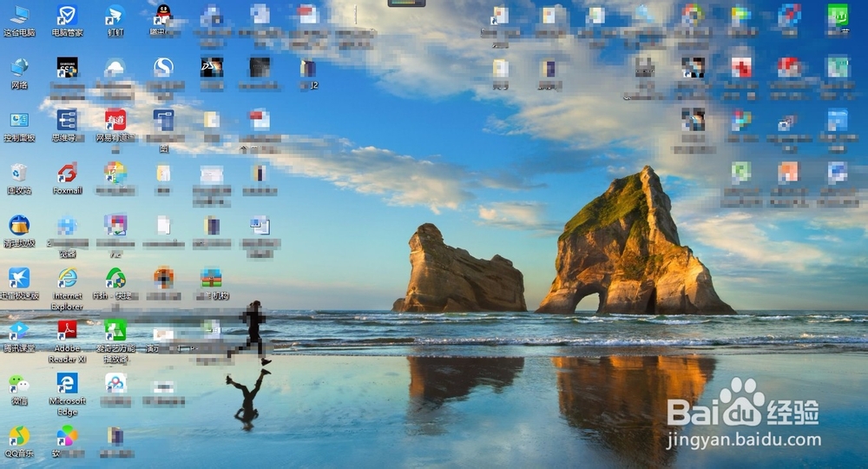This screenshot has height=469, width=868.
Task: Select the green smiley icon at the top right
Action: 838,16
